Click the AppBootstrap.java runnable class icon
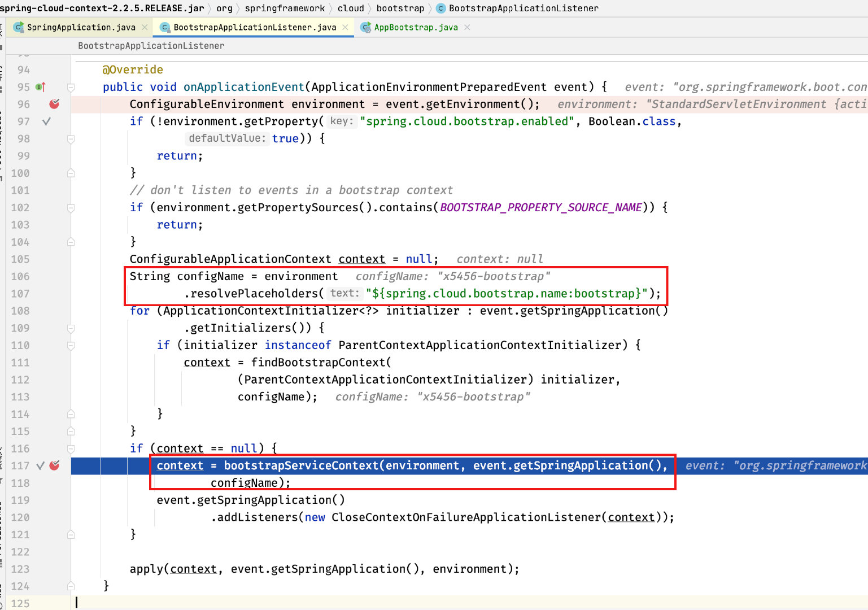This screenshot has width=868, height=610. click(365, 27)
